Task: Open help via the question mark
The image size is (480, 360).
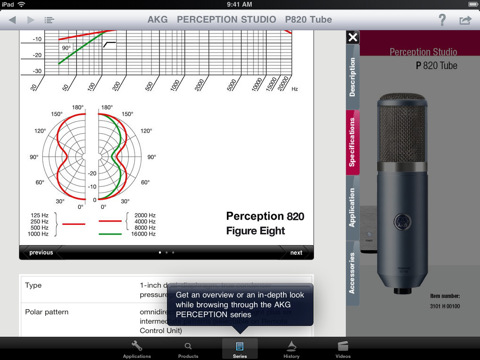Action: click(442, 20)
